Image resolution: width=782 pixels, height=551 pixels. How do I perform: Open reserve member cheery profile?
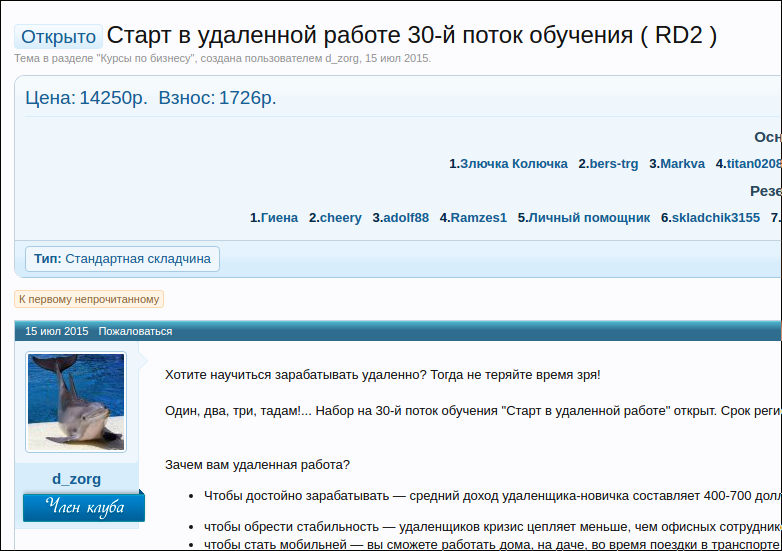coord(341,217)
